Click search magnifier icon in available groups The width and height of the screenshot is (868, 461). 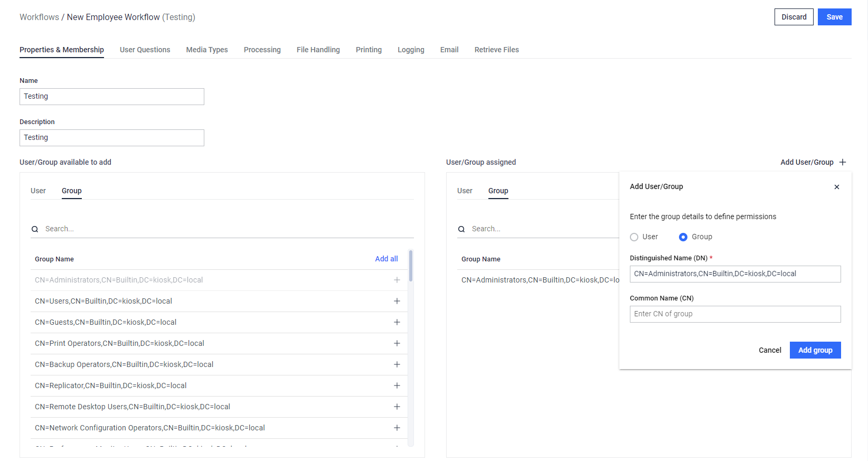(35, 229)
